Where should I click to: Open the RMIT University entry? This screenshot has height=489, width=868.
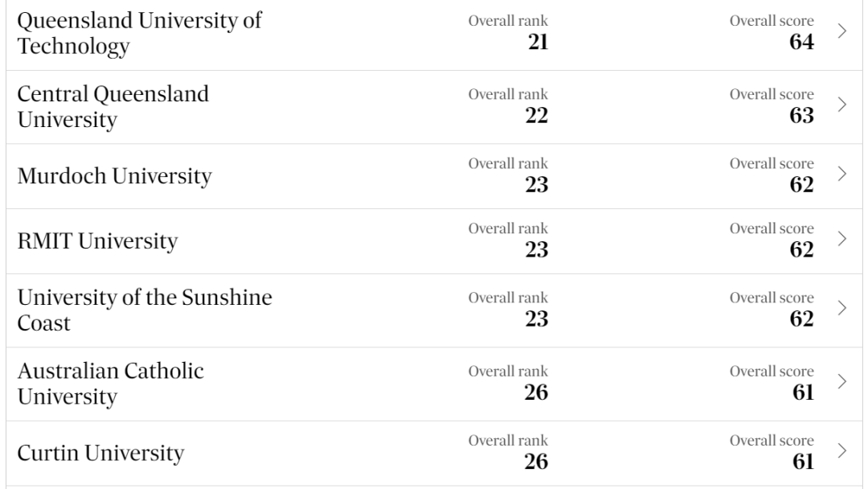point(98,240)
